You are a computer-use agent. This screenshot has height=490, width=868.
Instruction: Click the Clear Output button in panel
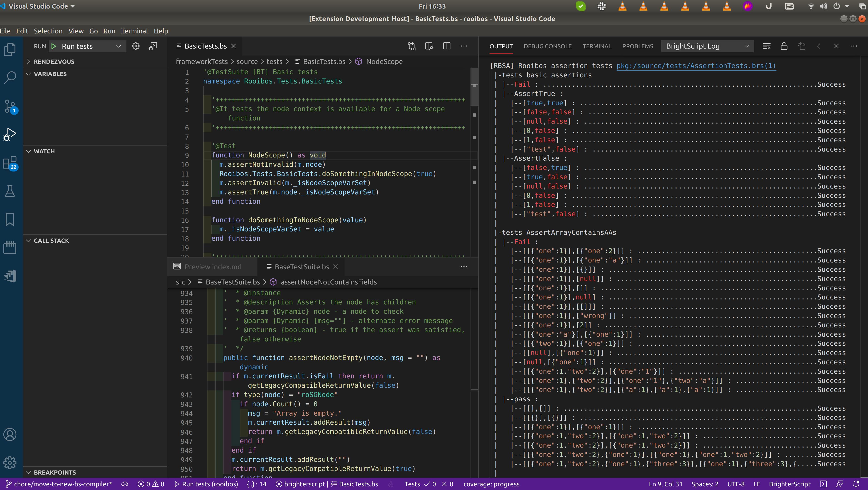[767, 46]
